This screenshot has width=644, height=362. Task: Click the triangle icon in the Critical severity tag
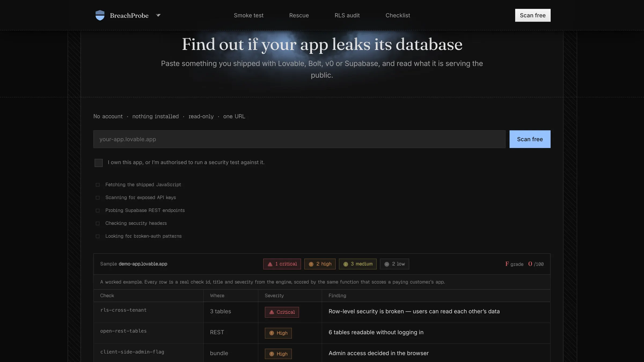pyautogui.click(x=272, y=312)
